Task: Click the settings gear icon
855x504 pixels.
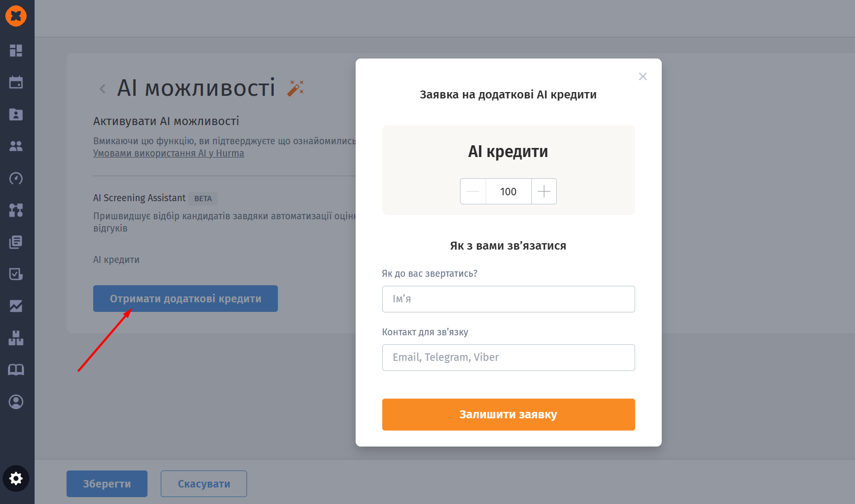Action: [16, 478]
